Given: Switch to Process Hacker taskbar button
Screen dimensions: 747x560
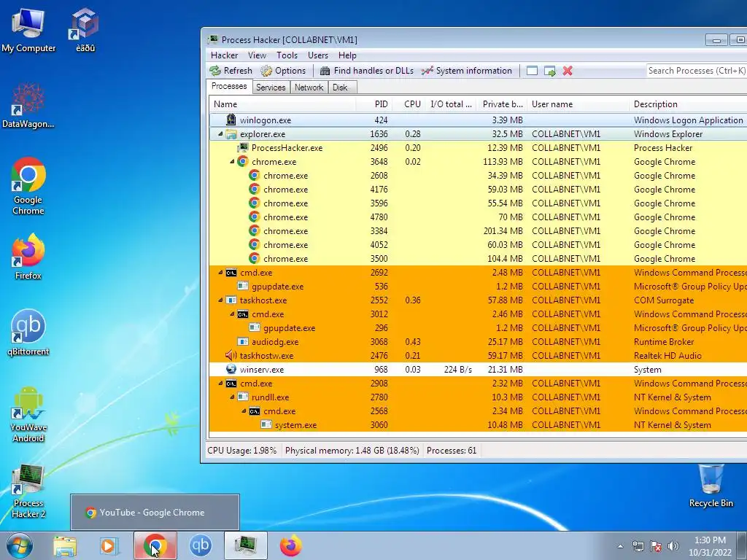Looking at the screenshot, I should 246,545.
